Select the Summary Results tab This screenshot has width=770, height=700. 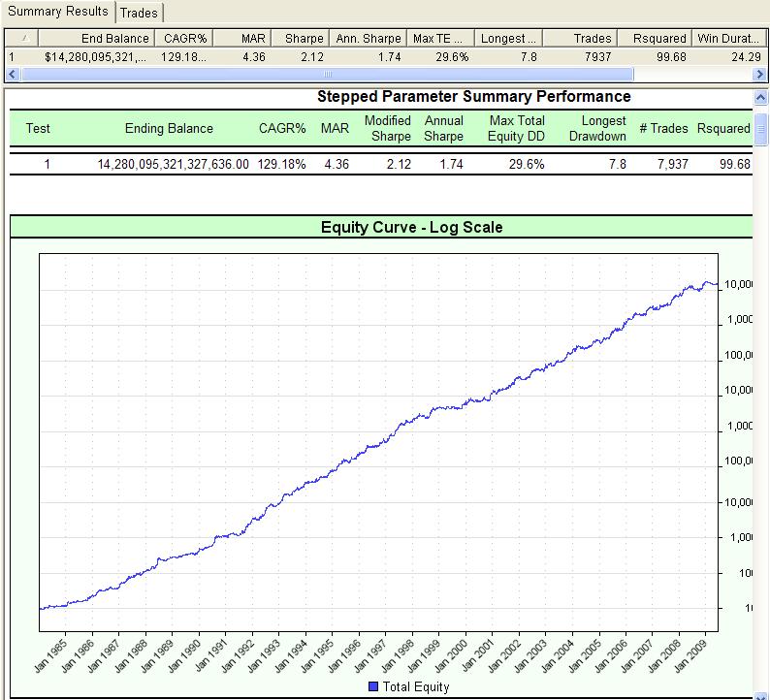pos(58,12)
